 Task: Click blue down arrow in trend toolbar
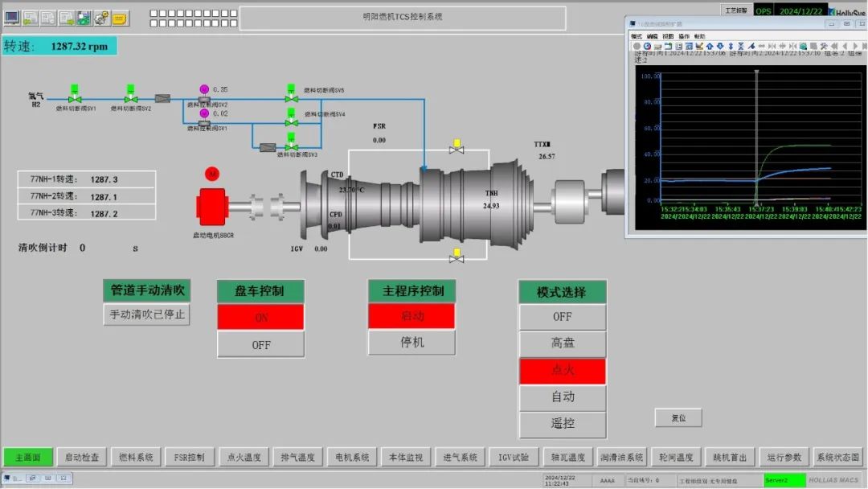pyautogui.click(x=719, y=47)
